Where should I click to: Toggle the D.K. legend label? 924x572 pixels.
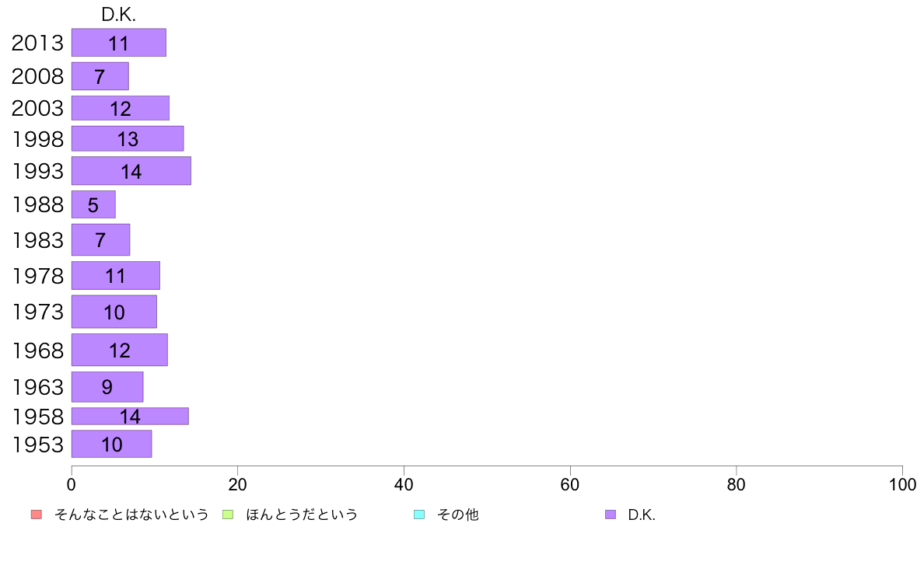642,514
